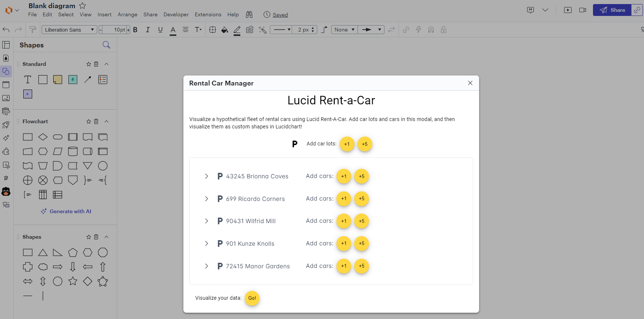The height and width of the screenshot is (319, 644).
Task: Open the line color pen
Action: click(237, 30)
